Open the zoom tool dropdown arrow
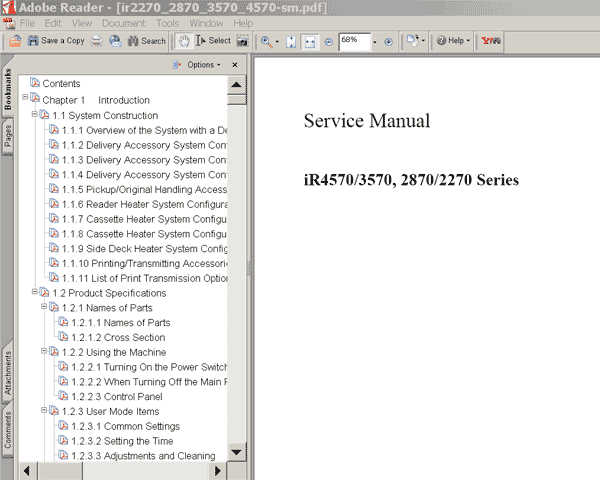 [x=277, y=42]
